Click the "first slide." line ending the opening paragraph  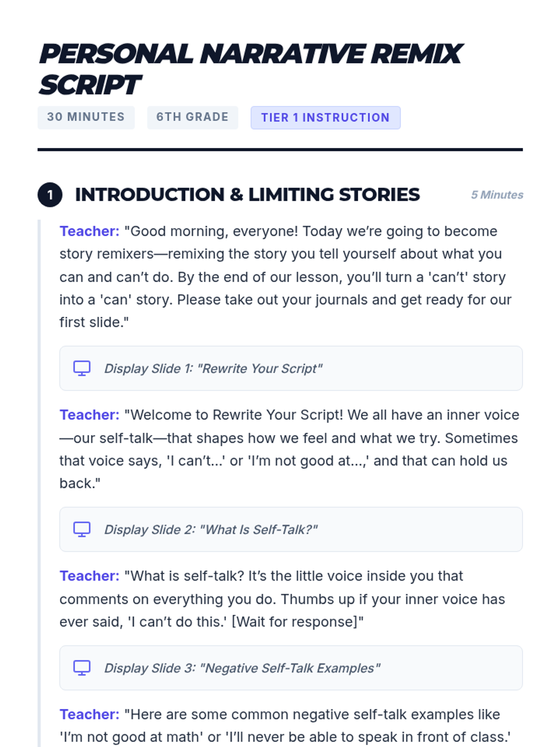[94, 323]
